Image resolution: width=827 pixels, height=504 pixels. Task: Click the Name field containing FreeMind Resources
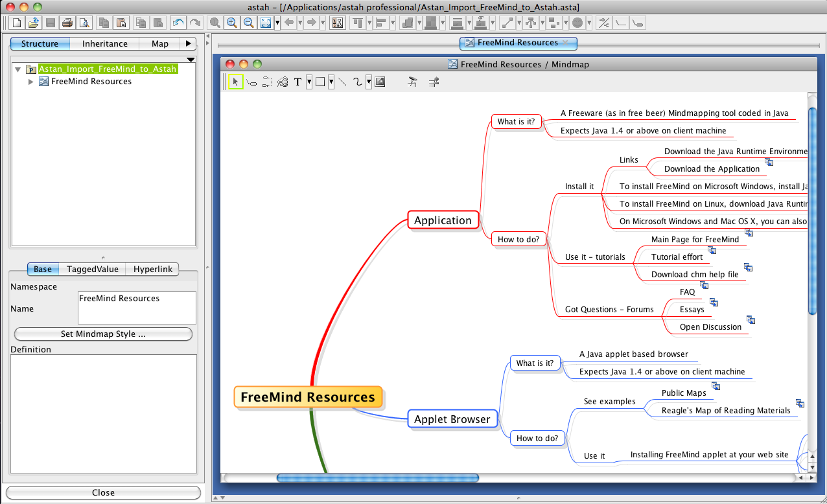point(136,307)
